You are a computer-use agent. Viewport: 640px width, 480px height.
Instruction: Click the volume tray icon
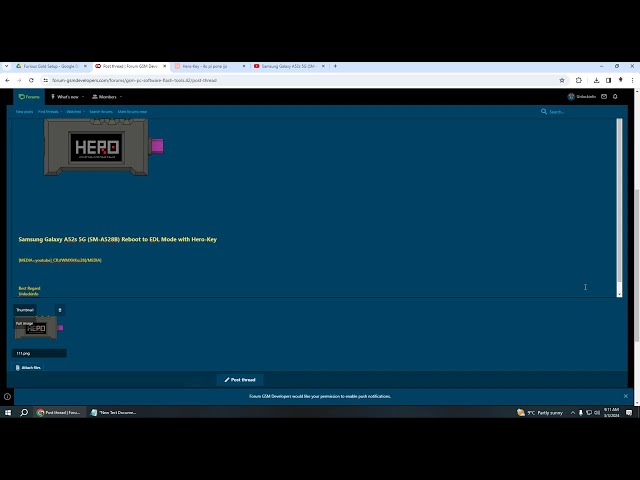597,413
